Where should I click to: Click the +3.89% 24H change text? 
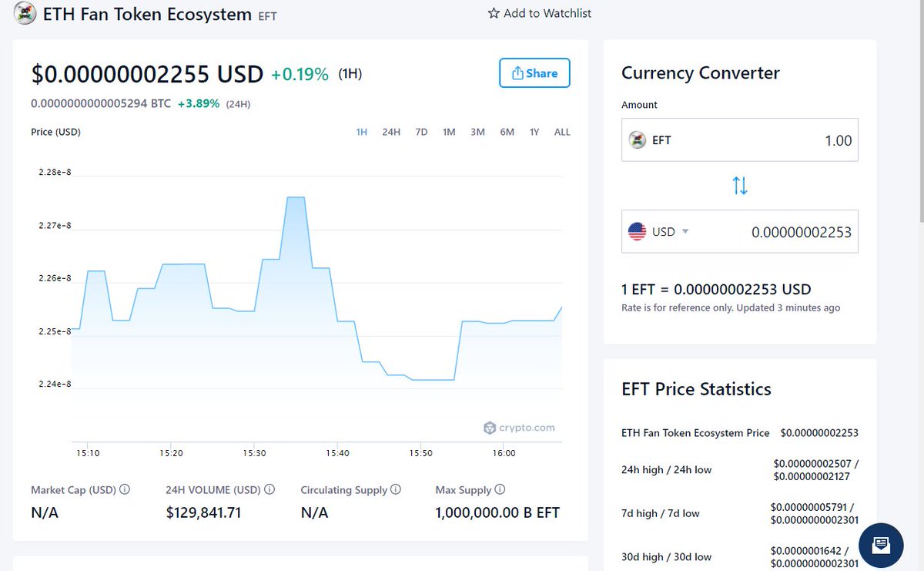tap(199, 103)
